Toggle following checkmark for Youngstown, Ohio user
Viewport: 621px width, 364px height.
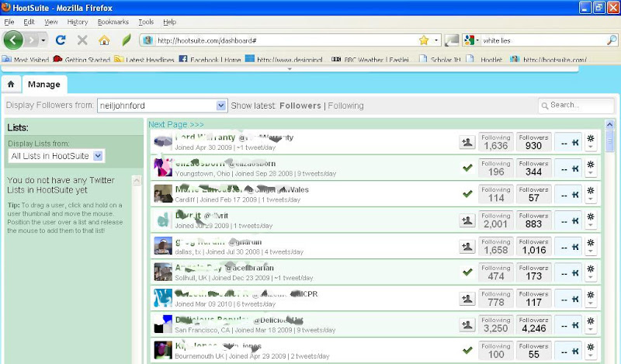(x=468, y=168)
